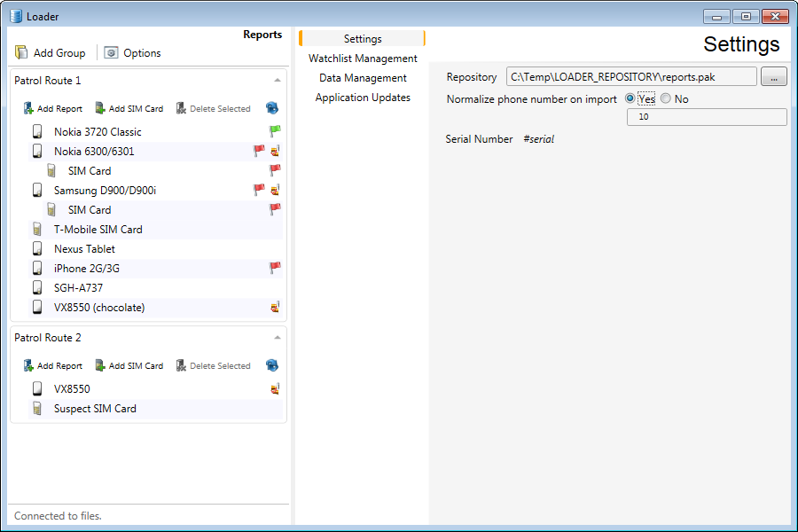798x532 pixels.
Task: Select the Nokia 6300/6301 report row
Action: [155, 152]
